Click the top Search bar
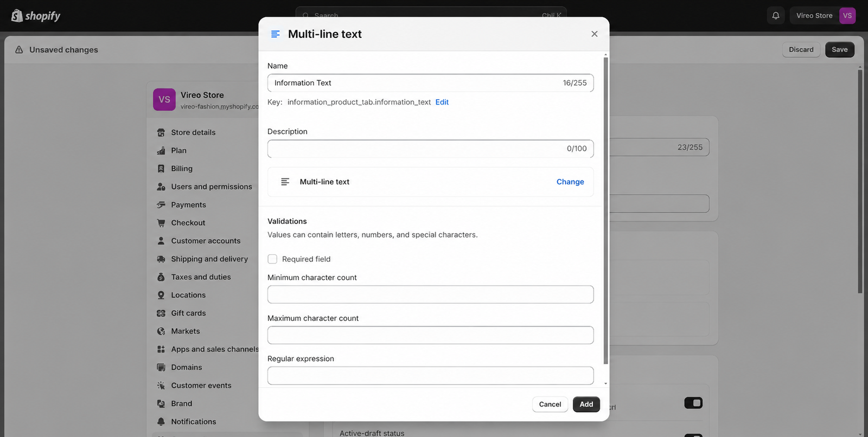This screenshot has width=868, height=437. coord(431,15)
